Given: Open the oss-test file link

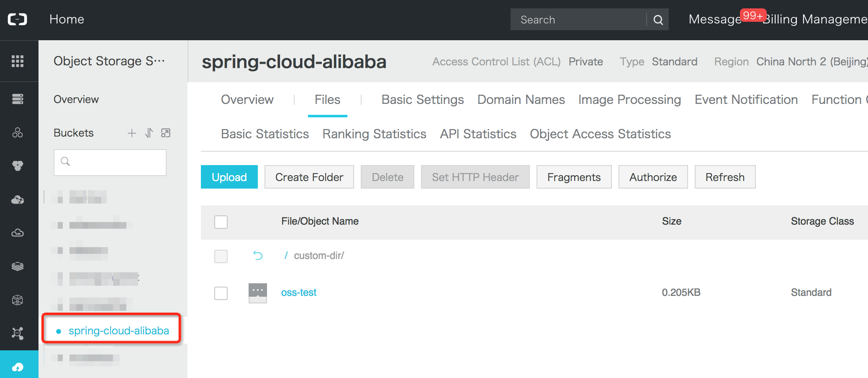Looking at the screenshot, I should point(299,293).
